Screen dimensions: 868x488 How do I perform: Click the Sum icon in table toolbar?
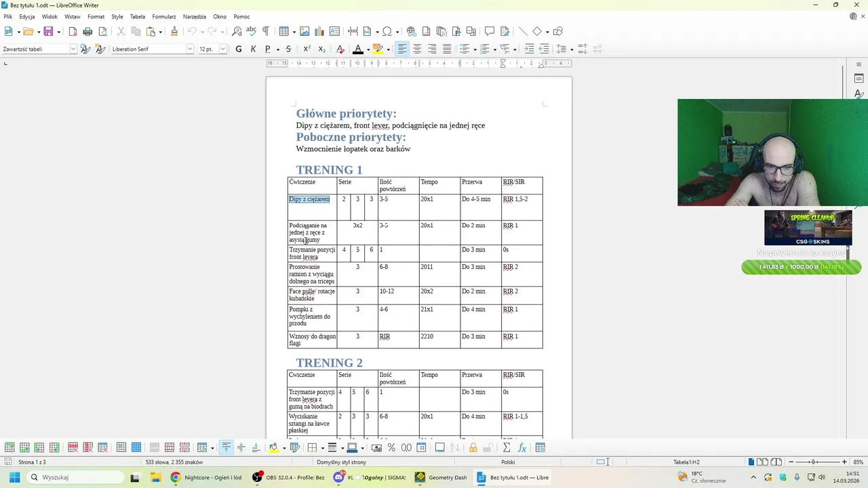(507, 447)
